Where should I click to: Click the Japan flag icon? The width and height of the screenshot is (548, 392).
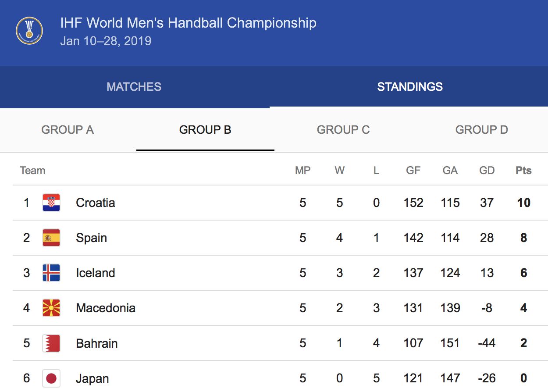[51, 378]
